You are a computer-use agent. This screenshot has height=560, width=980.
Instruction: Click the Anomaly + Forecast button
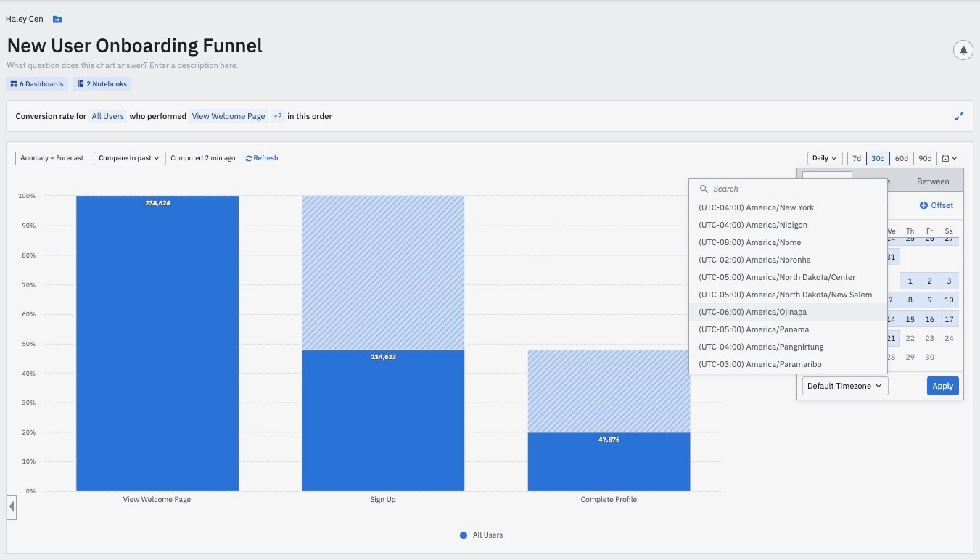[52, 158]
